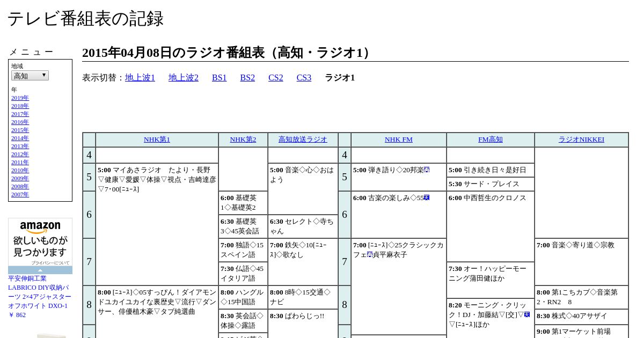Select the 8:00 第1こちカブ program cell

[581, 297]
